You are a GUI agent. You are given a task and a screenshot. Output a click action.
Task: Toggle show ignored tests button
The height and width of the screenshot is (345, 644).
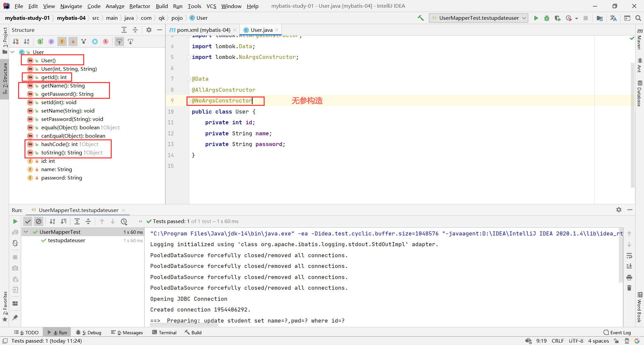[39, 221]
